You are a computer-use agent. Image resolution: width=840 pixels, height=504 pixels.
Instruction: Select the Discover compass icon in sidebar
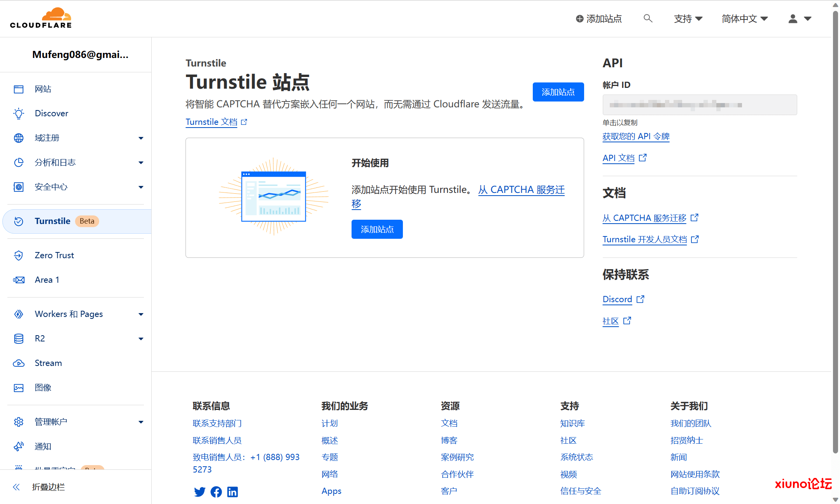(x=18, y=113)
